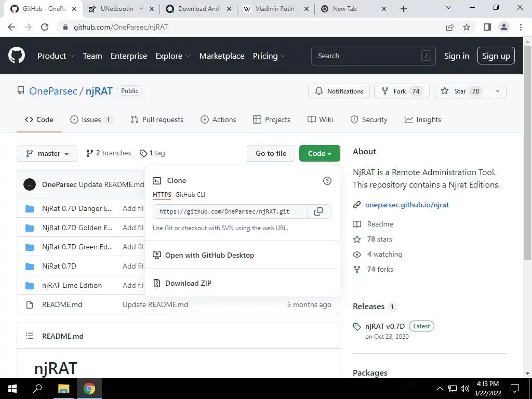Open the Chrome profile avatar icon
Image resolution: width=532 pixels, height=399 pixels.
(x=504, y=27)
